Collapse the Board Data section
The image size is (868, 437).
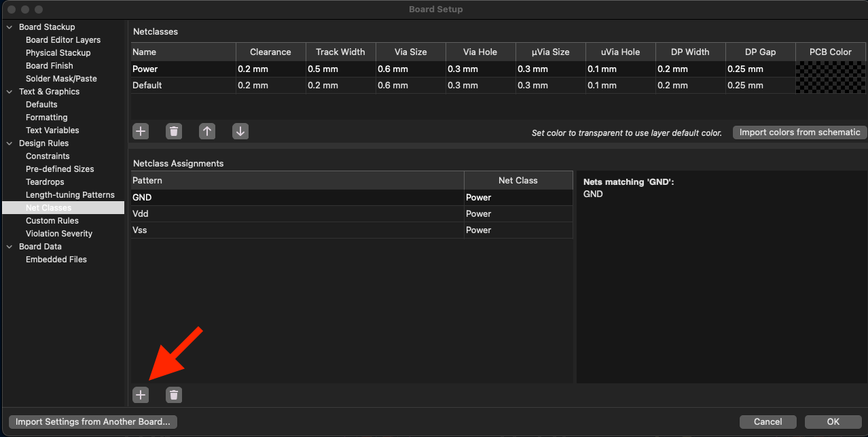click(10, 247)
